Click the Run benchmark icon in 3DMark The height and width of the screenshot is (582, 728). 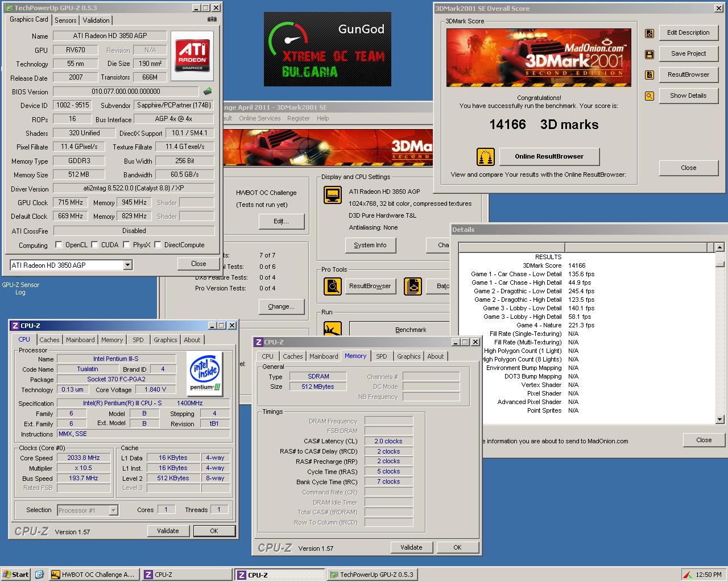tap(332, 329)
